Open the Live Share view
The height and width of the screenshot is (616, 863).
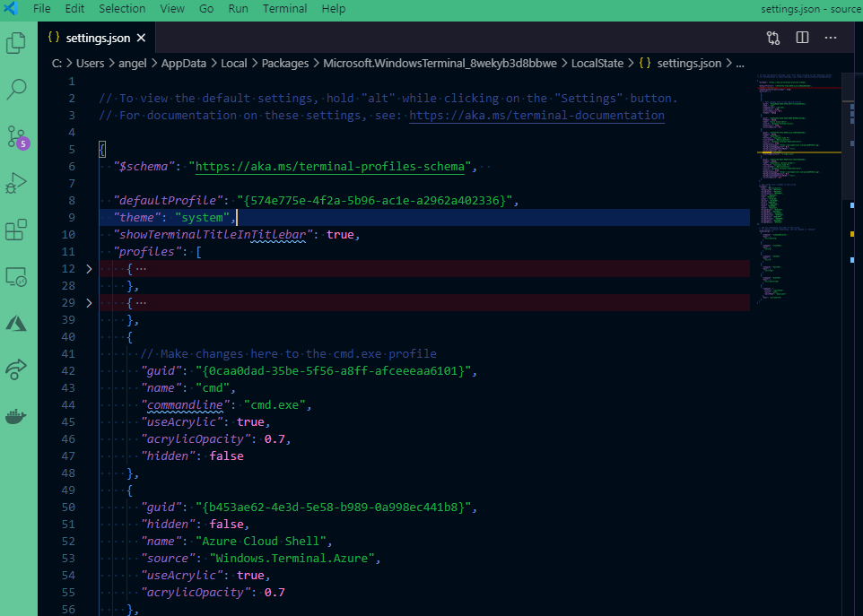point(16,369)
